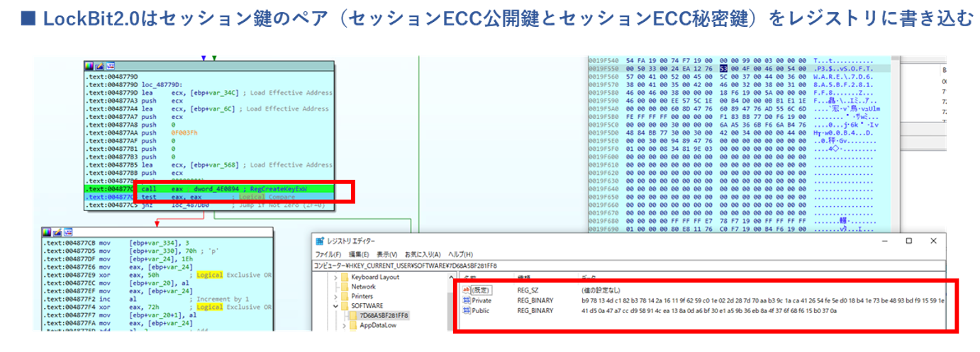Open the お気に入り(A) menu
This screenshot has height=352, width=980.
click(x=423, y=254)
